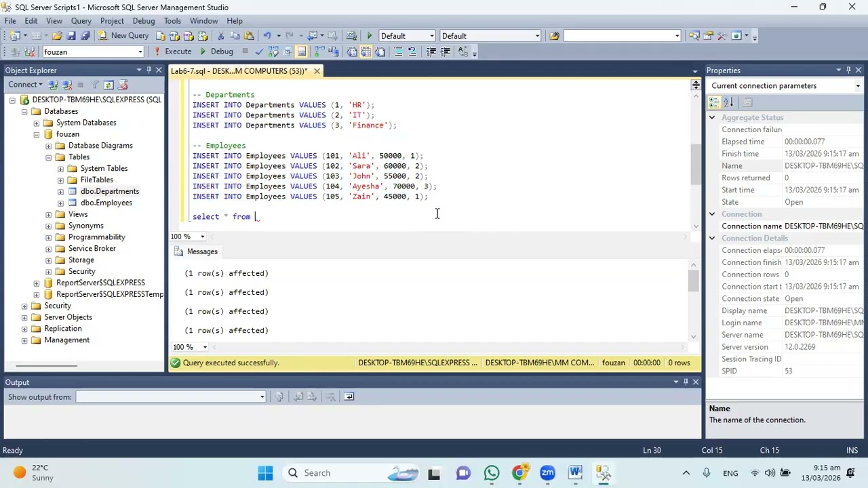Click the Categorized view icon in Properties
Screen dimensions: 868x488
click(x=714, y=102)
